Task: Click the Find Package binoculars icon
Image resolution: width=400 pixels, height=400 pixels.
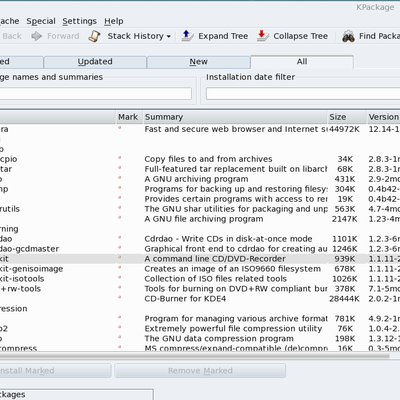Action: point(348,36)
